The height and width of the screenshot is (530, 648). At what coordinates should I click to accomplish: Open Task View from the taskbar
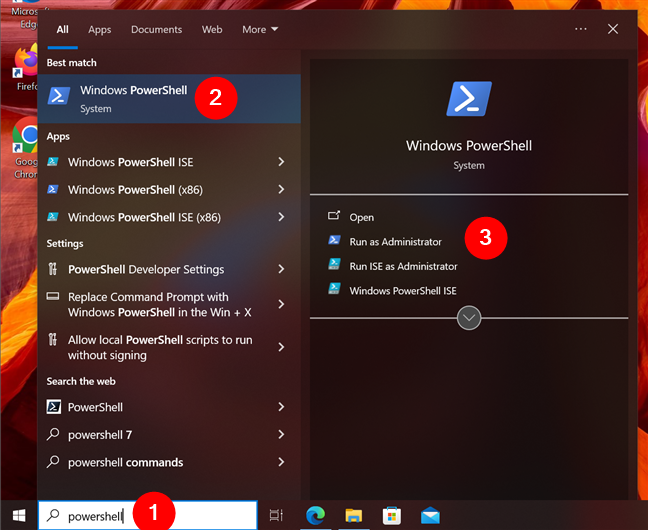(x=276, y=516)
